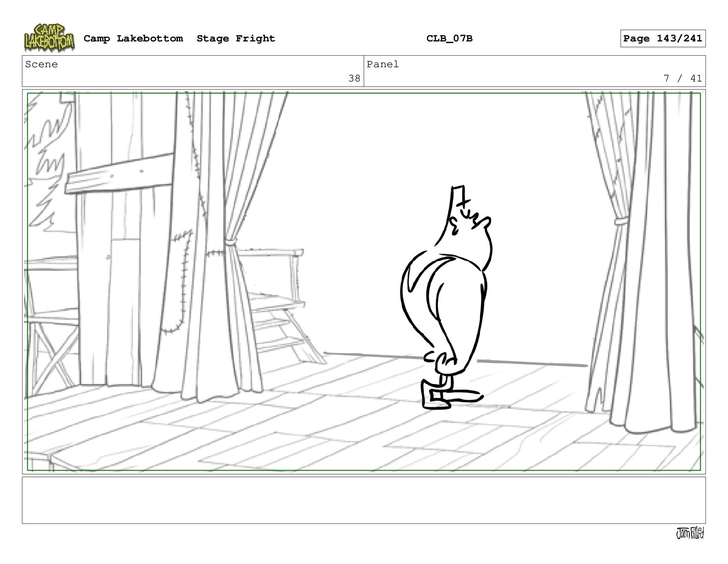Click panel count '7 / 41'

683,78
